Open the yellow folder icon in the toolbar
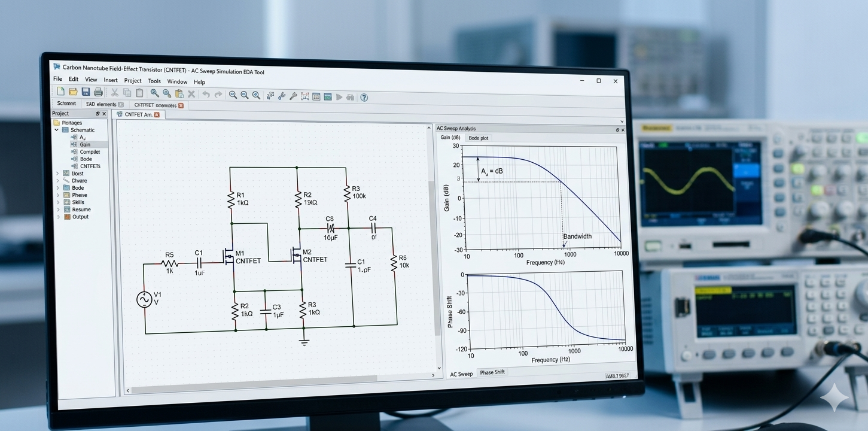 pos(73,92)
